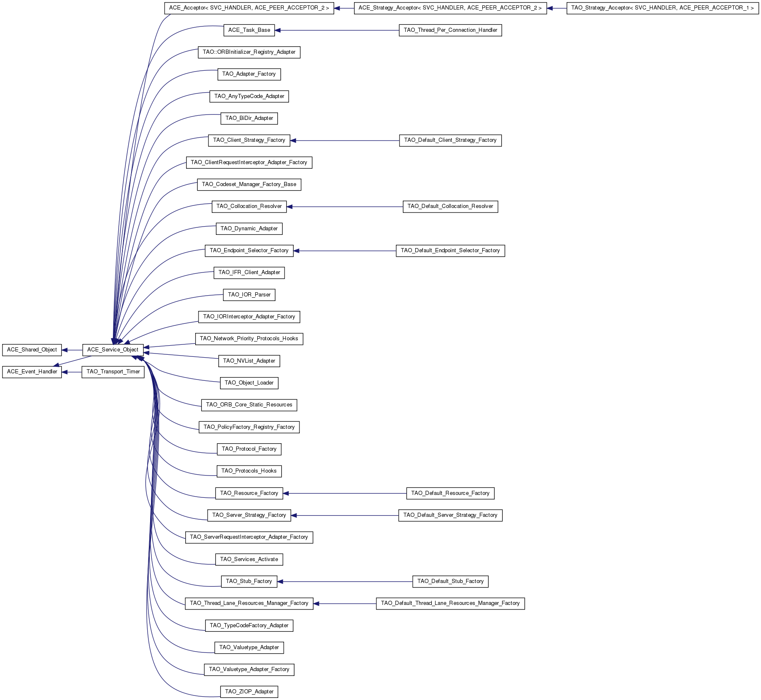The width and height of the screenshot is (761, 700).
Task: Select the TAO_Default_Stub_Factory box
Action: point(450,581)
